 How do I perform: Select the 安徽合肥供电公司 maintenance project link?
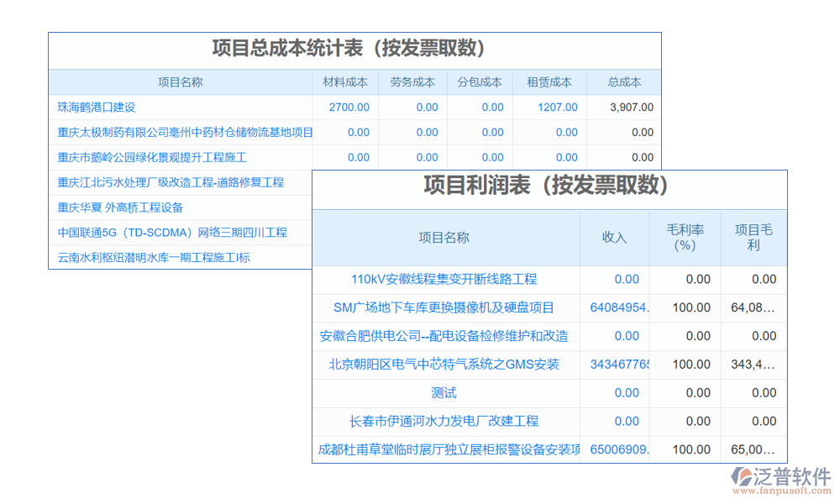(x=444, y=336)
